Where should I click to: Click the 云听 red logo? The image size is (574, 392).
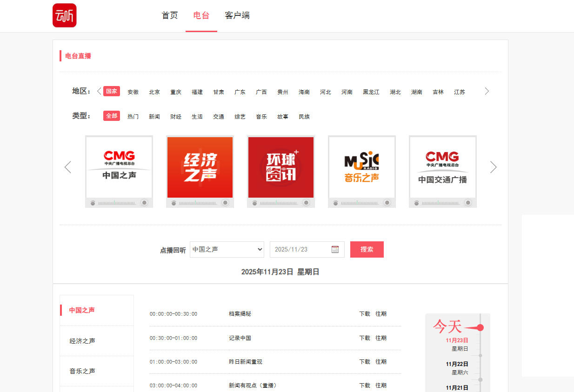pos(65,15)
